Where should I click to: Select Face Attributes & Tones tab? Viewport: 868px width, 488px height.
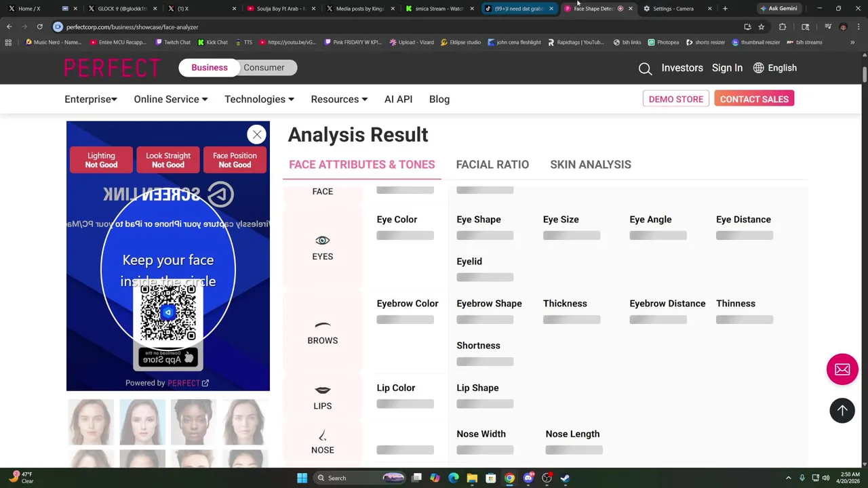click(x=362, y=165)
